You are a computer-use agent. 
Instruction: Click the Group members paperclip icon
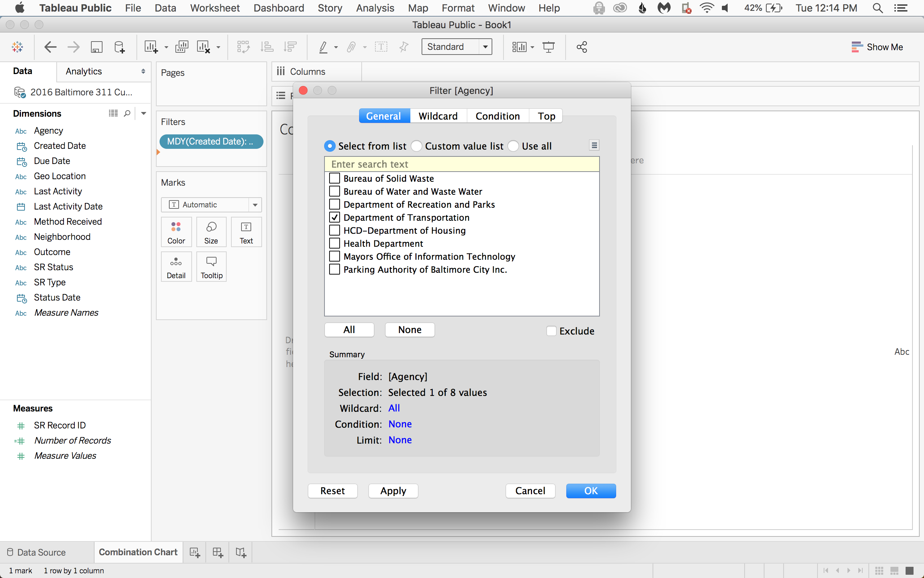[351, 47]
